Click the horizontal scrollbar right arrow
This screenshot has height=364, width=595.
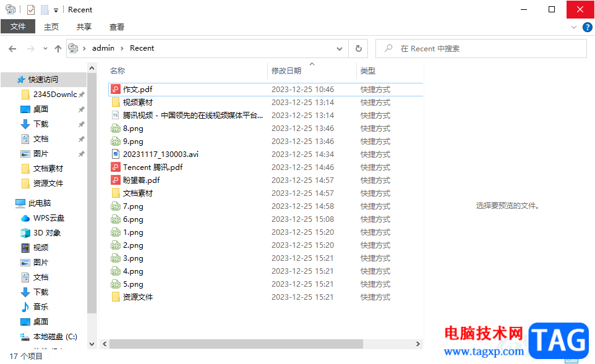tap(417, 344)
